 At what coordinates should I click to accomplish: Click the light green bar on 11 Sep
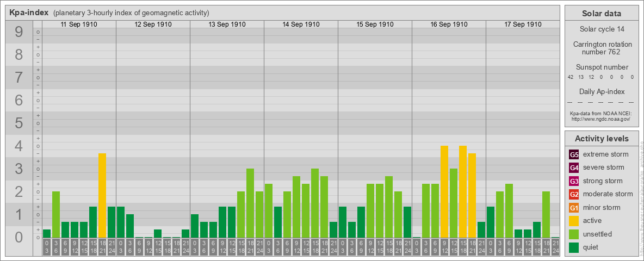[56, 215]
